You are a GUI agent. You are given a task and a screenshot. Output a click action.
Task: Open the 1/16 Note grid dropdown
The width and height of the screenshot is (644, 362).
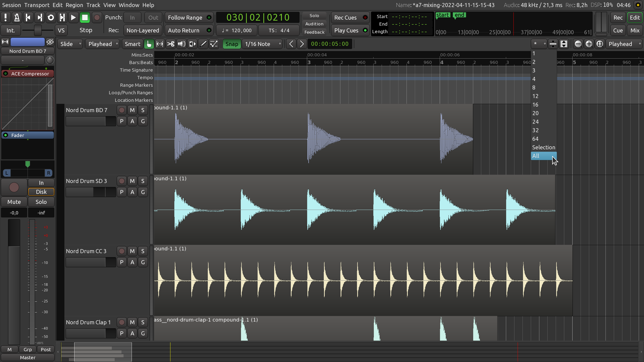coord(263,44)
